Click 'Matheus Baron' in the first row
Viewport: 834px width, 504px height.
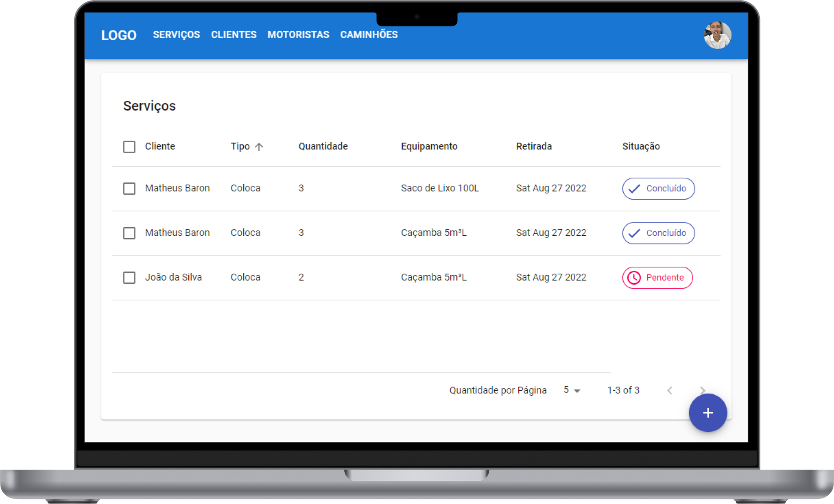177,188
